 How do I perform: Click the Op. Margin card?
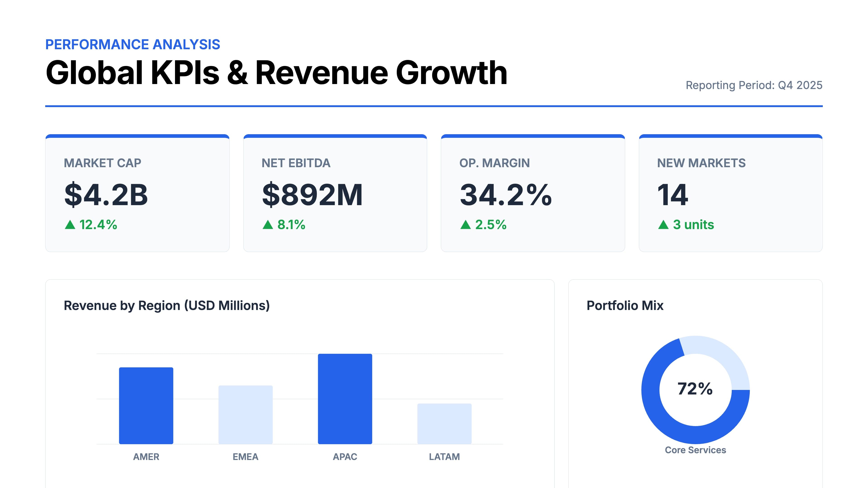[533, 192]
